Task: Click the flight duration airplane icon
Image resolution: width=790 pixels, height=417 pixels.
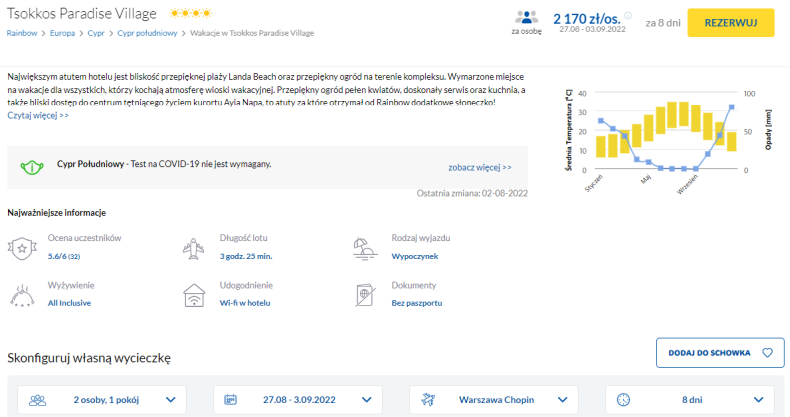Action: coord(194,248)
